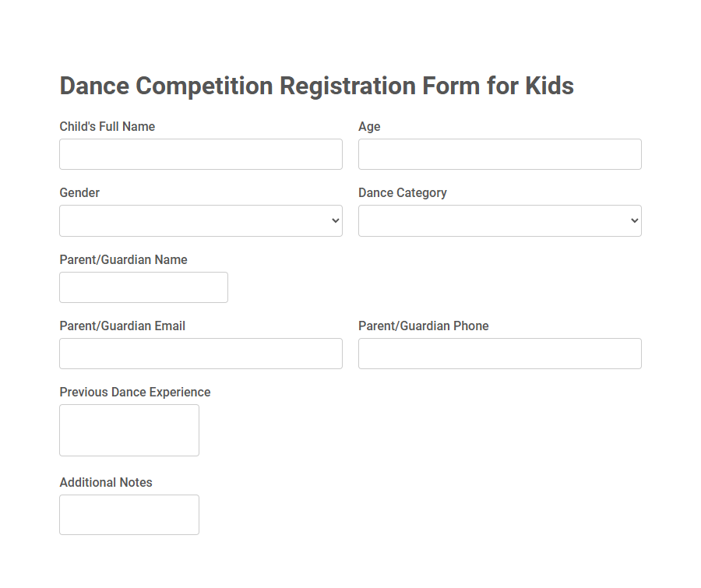
Task: Click the Parent/Guardian Phone input field
Action: (x=498, y=353)
